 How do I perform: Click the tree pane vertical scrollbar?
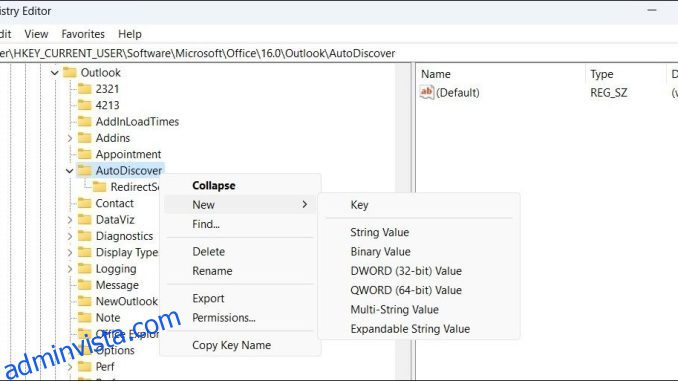[x=403, y=221]
